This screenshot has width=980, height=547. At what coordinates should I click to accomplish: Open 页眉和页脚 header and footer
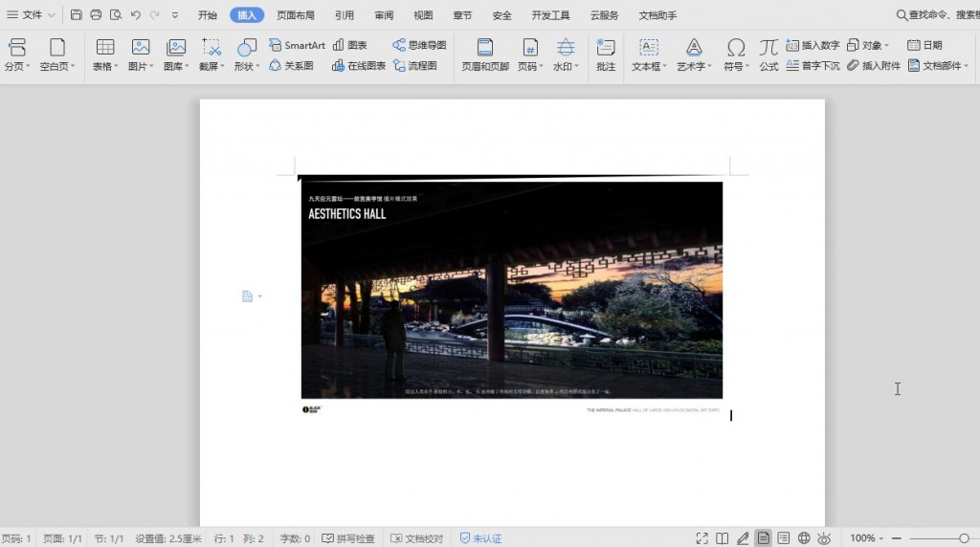click(x=485, y=55)
